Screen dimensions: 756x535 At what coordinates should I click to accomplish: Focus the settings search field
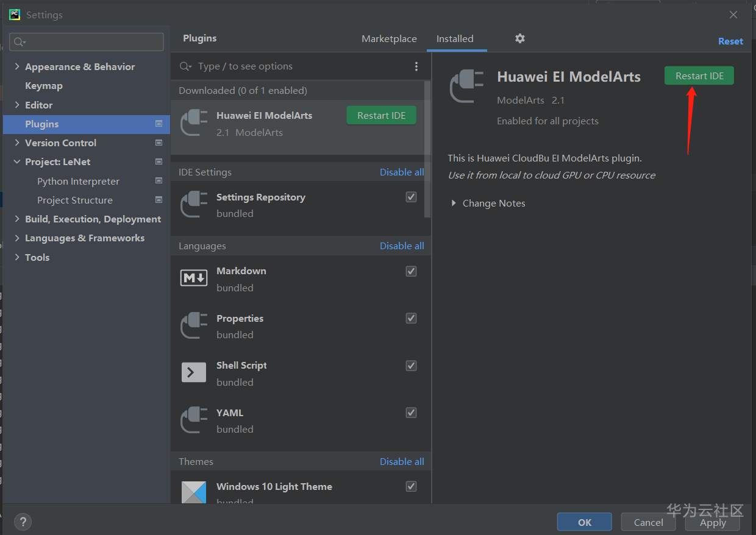pyautogui.click(x=87, y=41)
